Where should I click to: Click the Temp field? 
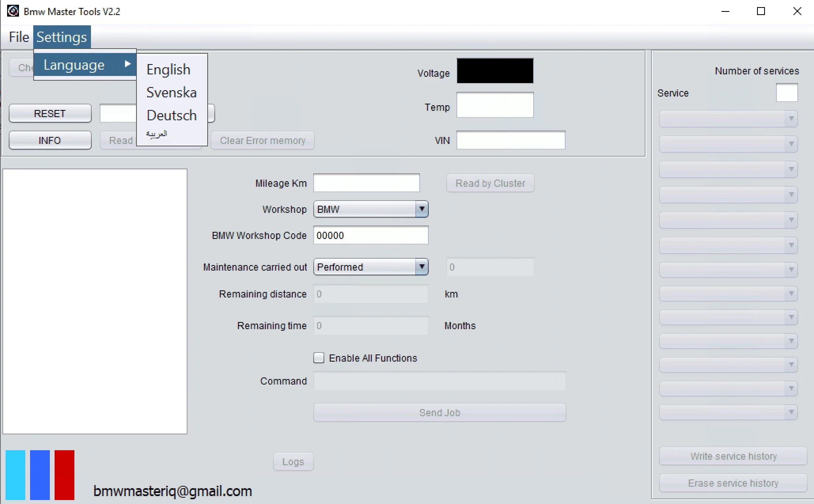(495, 105)
